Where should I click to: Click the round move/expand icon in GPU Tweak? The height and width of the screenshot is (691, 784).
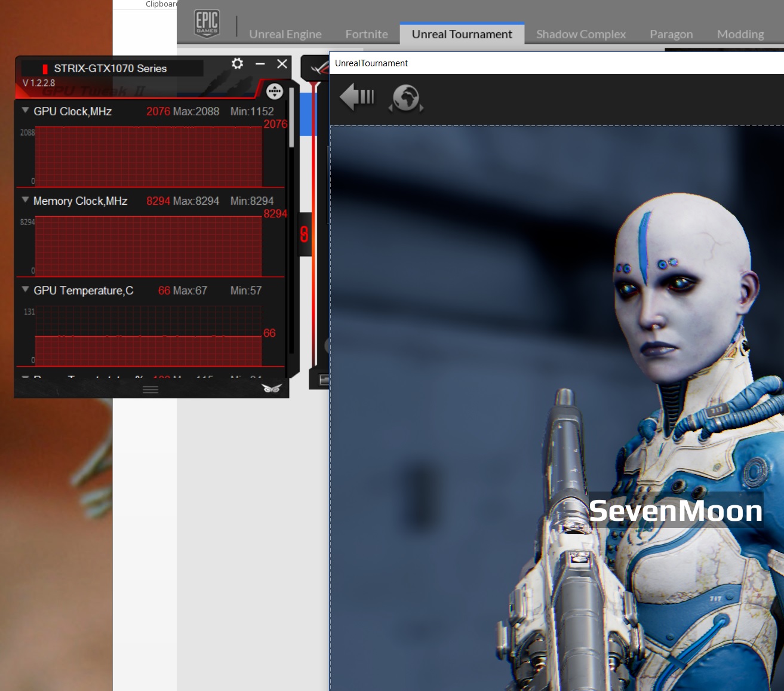274,91
